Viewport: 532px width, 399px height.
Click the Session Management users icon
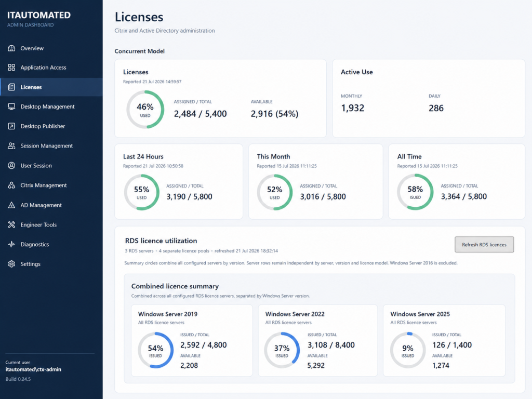pos(11,146)
